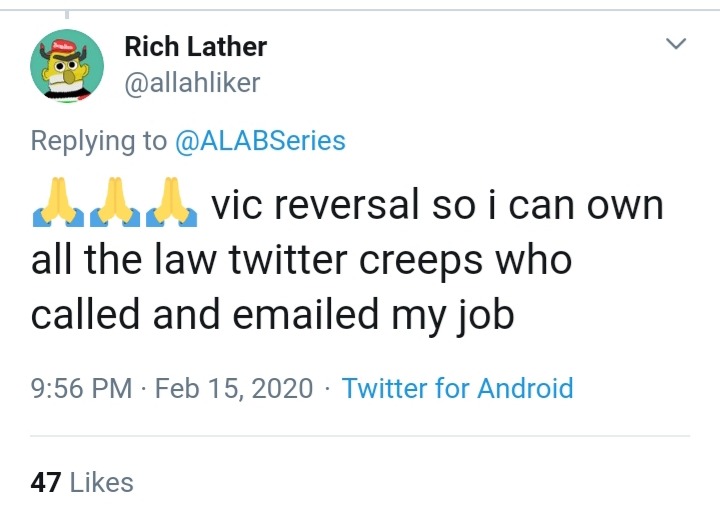
Task: Open the @ALABSeries mention link
Action: point(260,140)
